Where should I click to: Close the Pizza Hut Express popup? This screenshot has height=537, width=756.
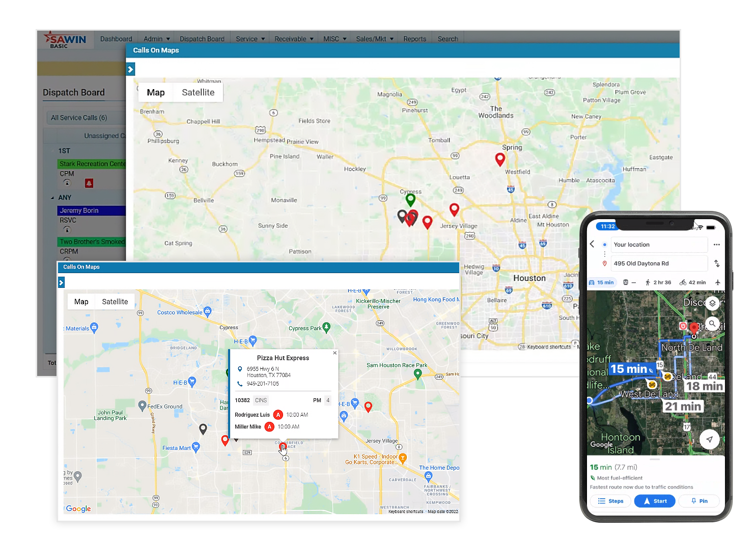coord(334,353)
